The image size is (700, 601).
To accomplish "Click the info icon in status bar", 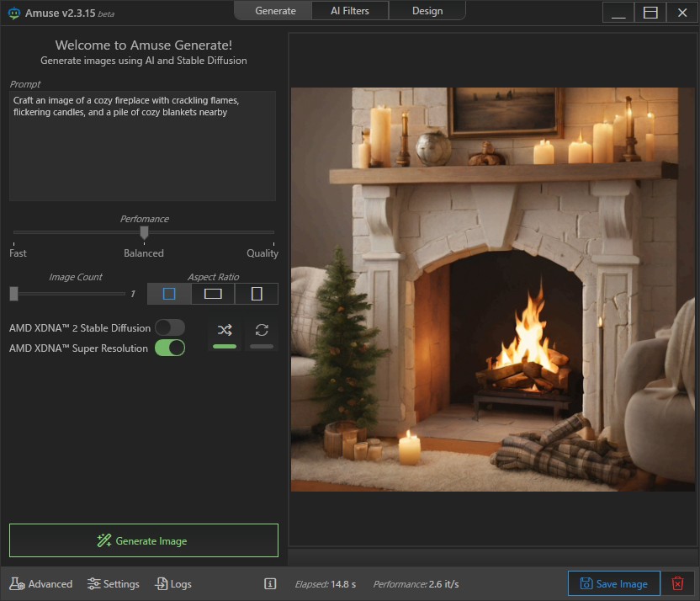I will tap(270, 584).
